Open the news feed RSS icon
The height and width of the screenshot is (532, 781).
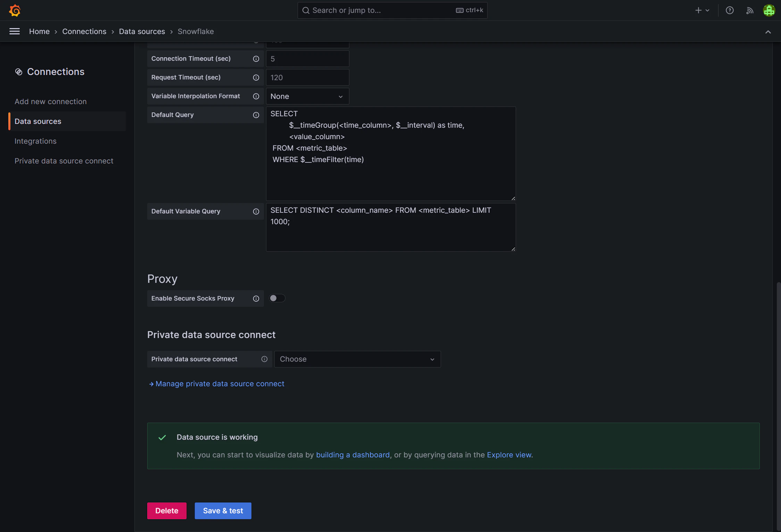749,10
